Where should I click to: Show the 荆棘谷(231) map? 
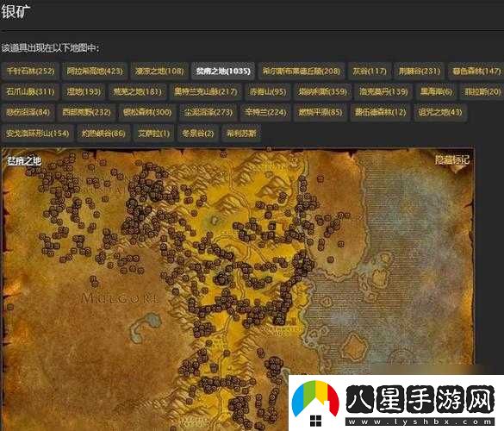(x=420, y=71)
